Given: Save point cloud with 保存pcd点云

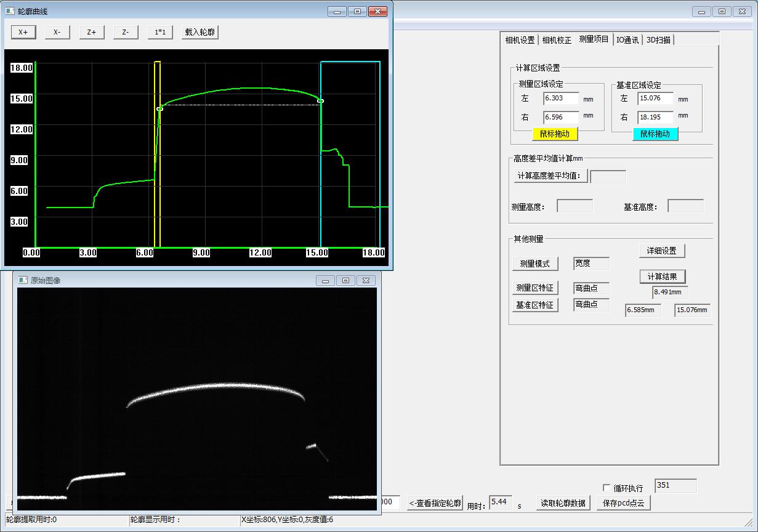Looking at the screenshot, I should [x=623, y=503].
